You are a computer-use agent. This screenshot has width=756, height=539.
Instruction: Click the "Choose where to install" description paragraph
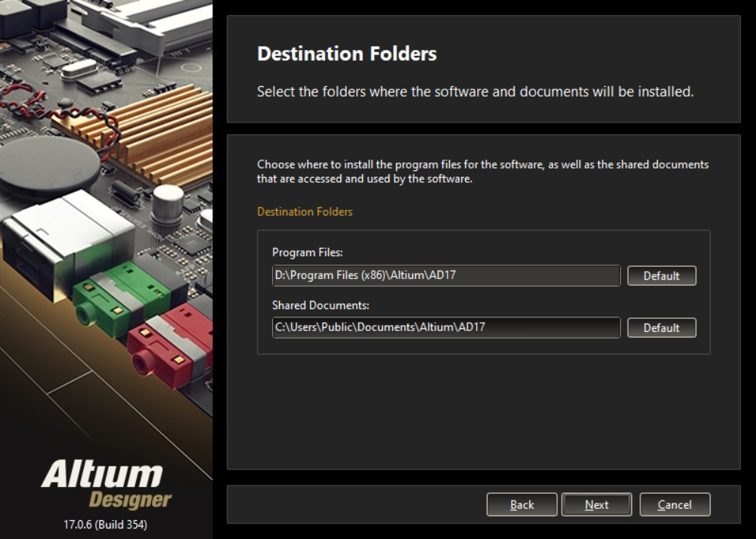(x=482, y=171)
